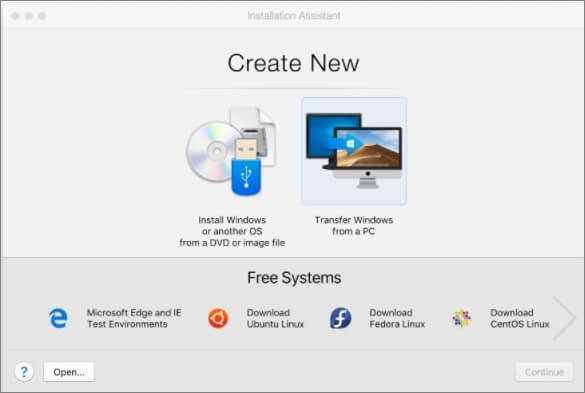Open help with the question mark button

tap(24, 372)
